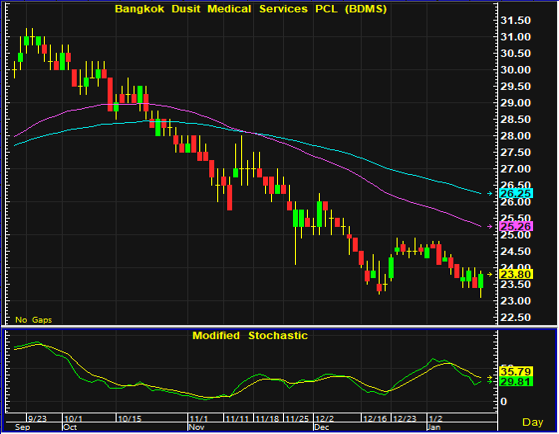Click the Sep month label

(22, 427)
